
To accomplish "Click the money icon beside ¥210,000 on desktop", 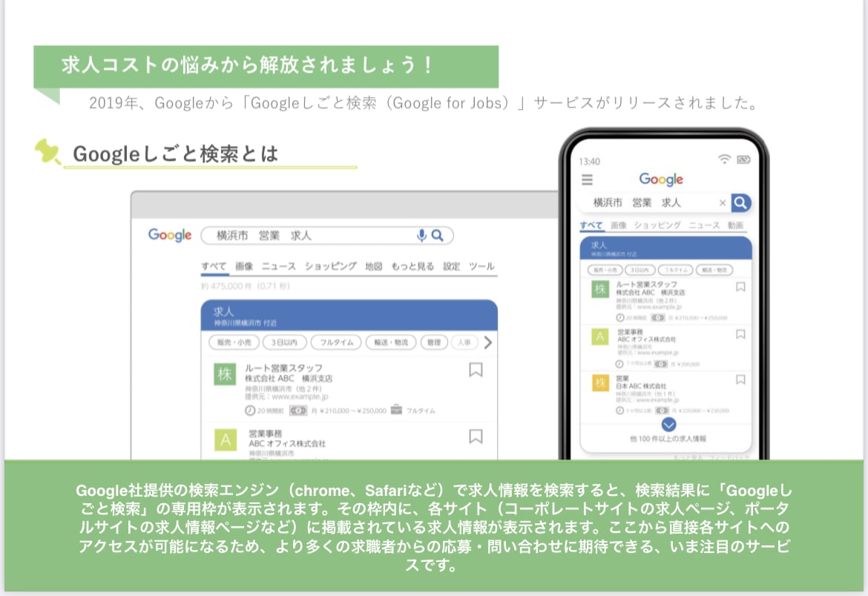I will (x=298, y=410).
